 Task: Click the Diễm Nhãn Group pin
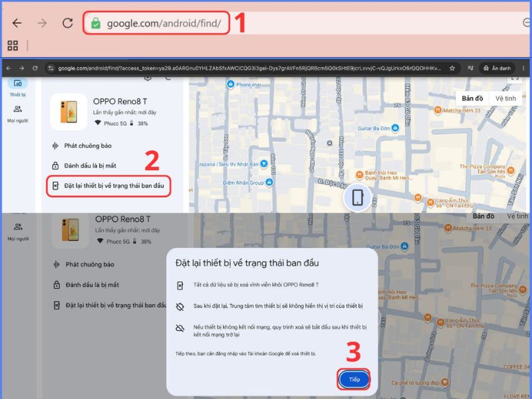pyautogui.click(x=269, y=182)
